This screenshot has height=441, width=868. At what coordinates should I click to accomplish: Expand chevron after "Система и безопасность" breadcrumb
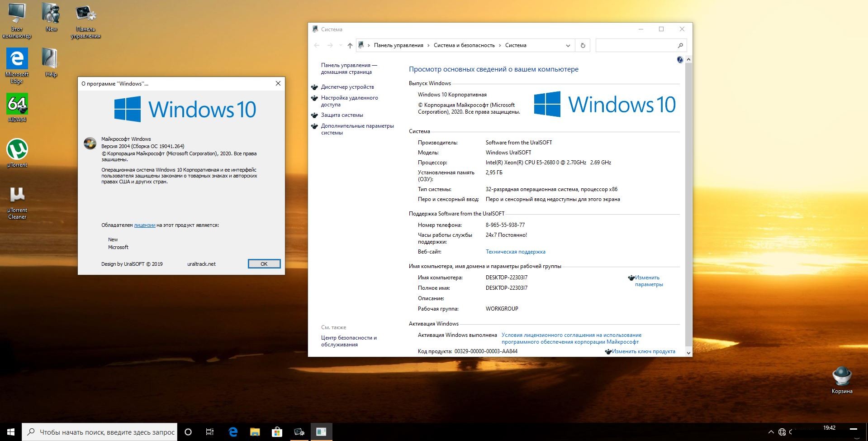click(x=500, y=45)
